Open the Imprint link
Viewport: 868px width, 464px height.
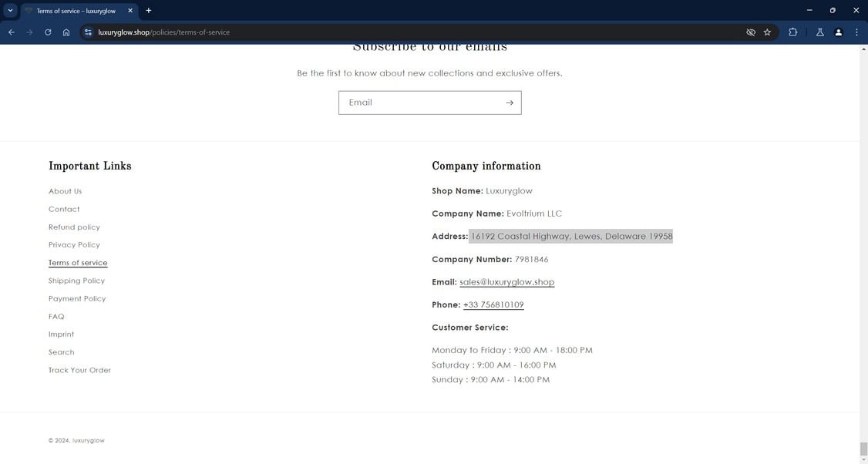tap(62, 335)
